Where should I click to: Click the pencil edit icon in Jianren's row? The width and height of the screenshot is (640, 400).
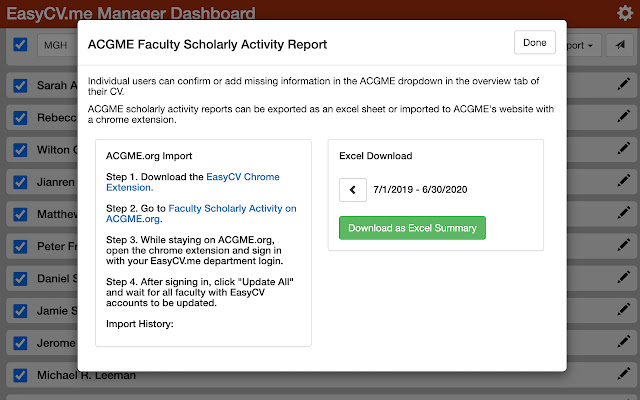point(623,181)
